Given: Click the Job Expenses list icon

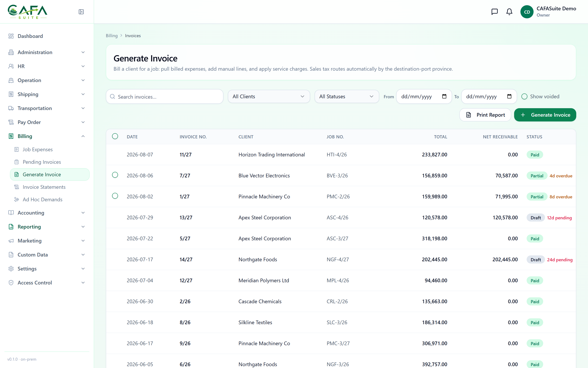Looking at the screenshot, I should pos(17,149).
